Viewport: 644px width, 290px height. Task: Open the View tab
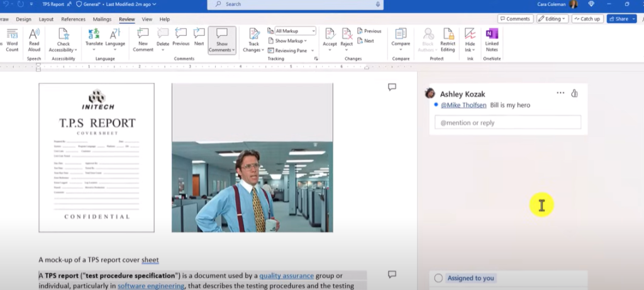pos(147,20)
